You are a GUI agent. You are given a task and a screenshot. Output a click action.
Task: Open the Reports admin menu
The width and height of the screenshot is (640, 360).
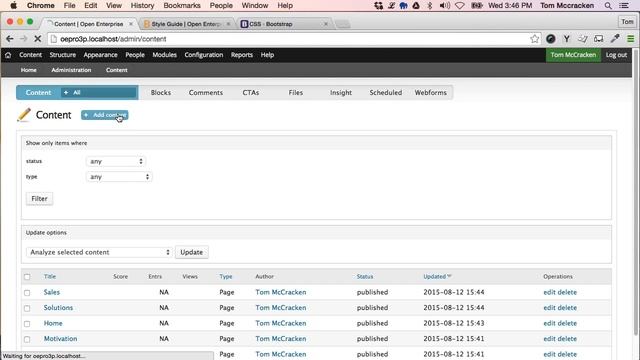click(x=242, y=55)
